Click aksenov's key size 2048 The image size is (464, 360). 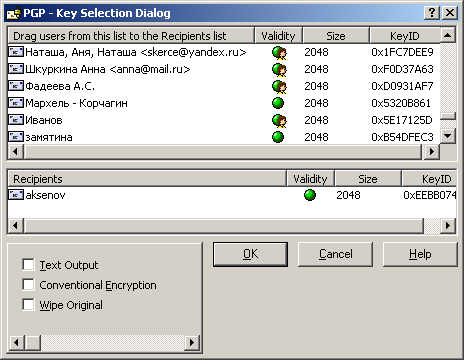[x=348, y=195]
